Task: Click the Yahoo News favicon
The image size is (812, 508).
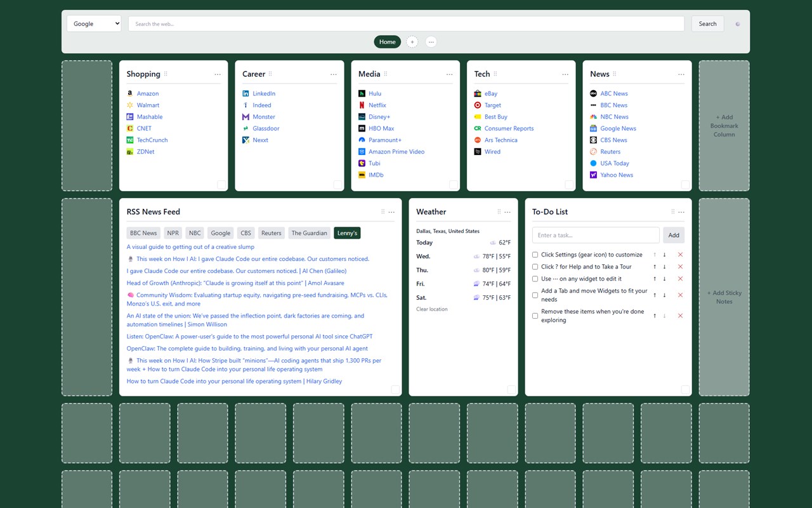Action: (x=594, y=175)
